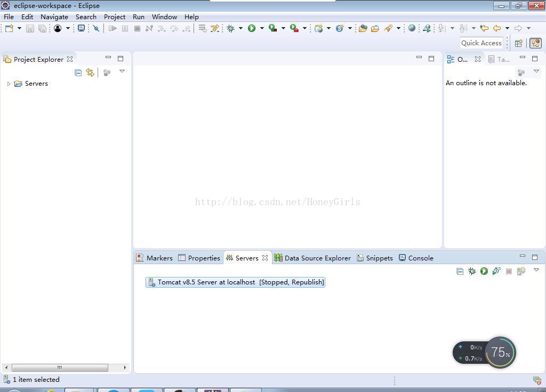Screen dimensions: 546x392
Task: Open the New wizard dropdown arrow
Action: [x=19, y=28]
